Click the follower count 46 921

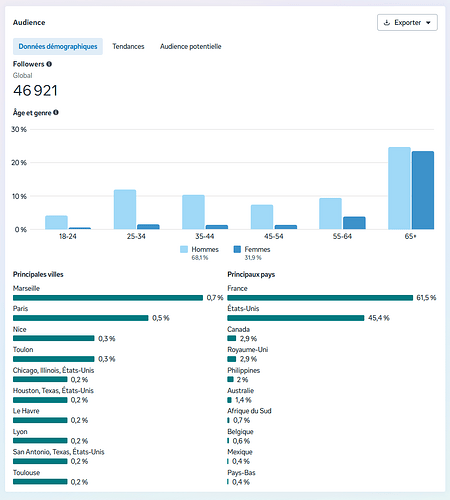coord(35,91)
